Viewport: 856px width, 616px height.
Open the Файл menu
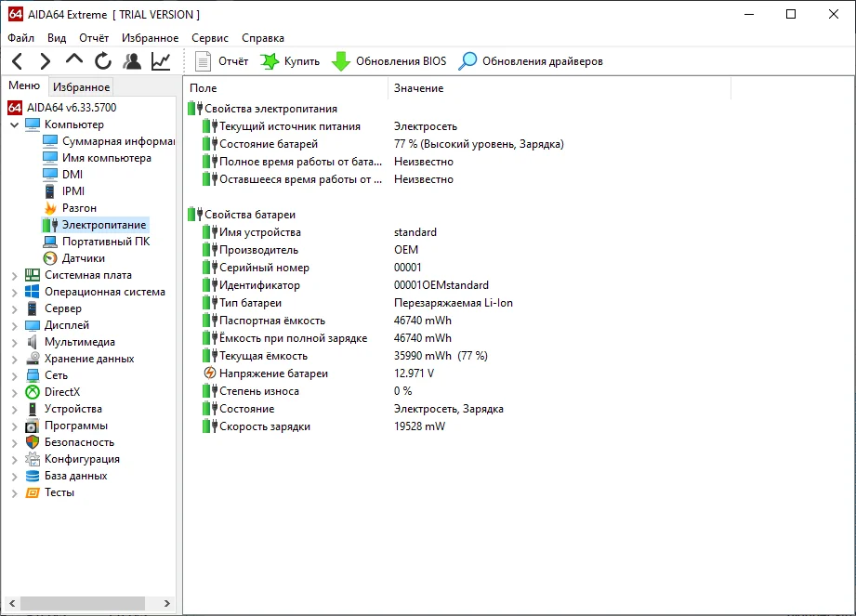[20, 38]
